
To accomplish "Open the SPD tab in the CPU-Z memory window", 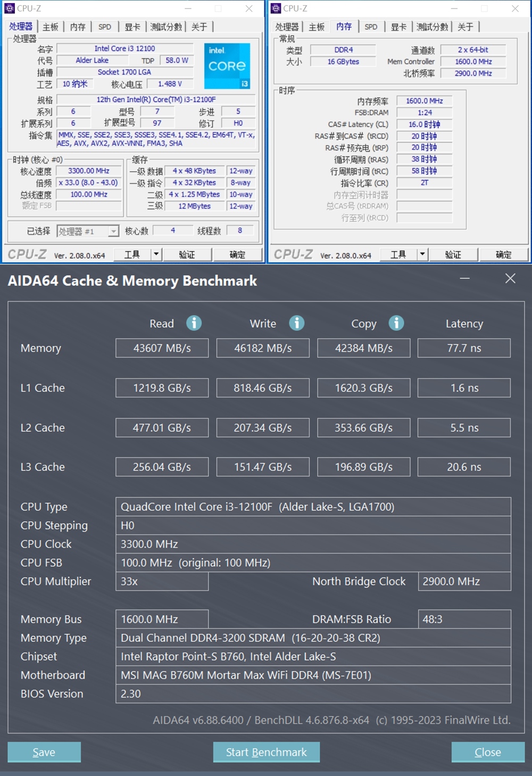I will pos(371,27).
